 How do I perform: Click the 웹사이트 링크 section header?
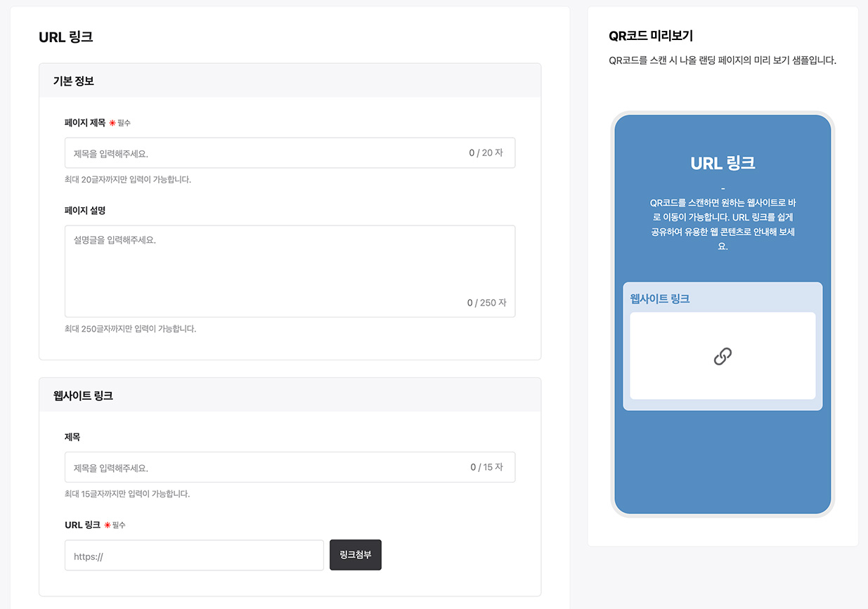click(x=290, y=395)
